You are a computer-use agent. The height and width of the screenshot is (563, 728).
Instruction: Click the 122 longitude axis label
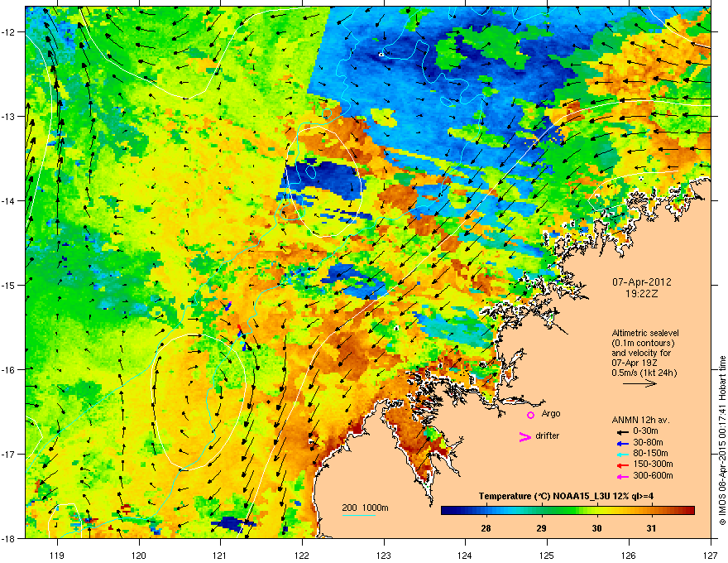point(302,555)
